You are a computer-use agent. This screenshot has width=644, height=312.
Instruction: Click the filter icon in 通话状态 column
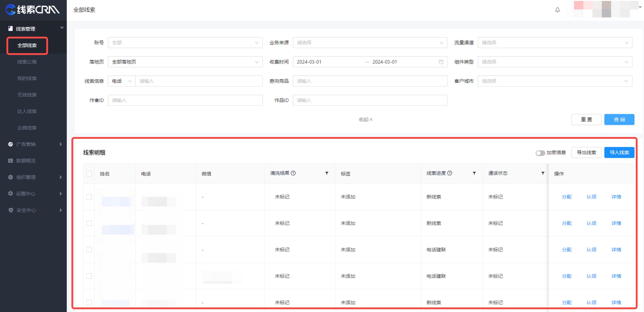(x=543, y=173)
